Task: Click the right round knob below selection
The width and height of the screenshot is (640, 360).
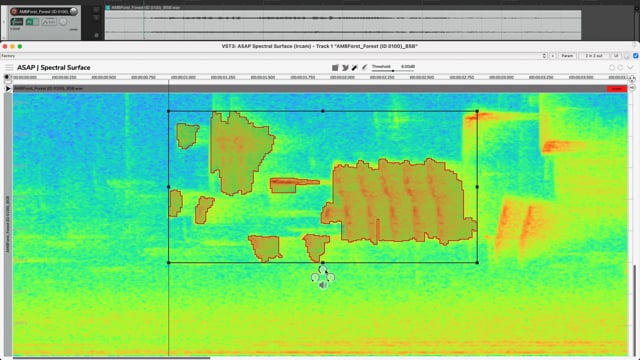Action: click(x=331, y=278)
